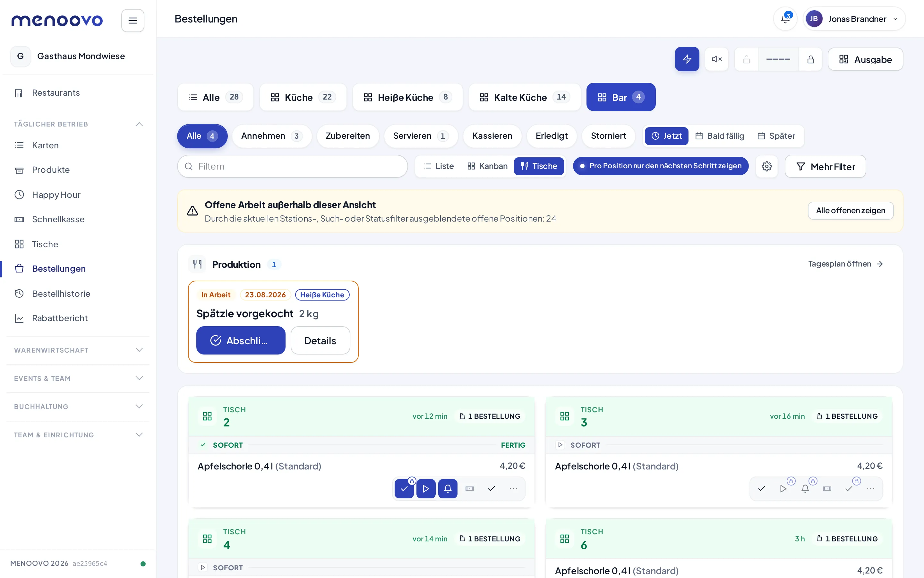Open the Ausgabe button
924x578 pixels.
[x=865, y=59]
